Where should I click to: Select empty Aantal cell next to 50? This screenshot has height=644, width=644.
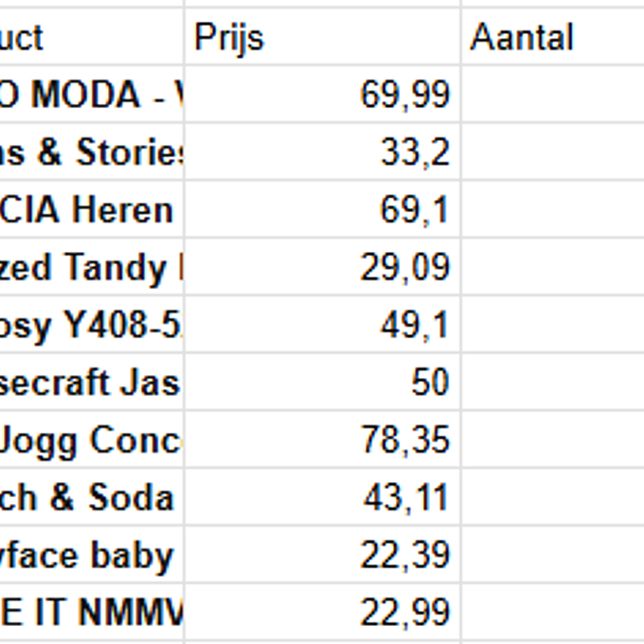coord(552,383)
